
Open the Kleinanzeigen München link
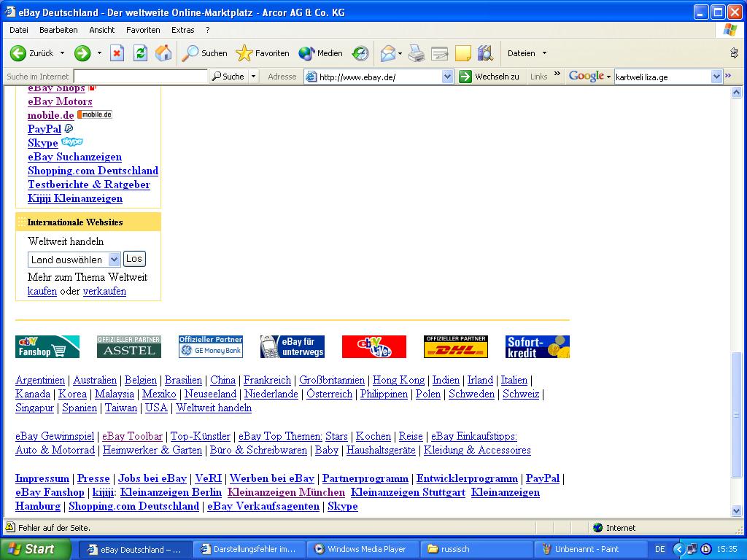(286, 492)
